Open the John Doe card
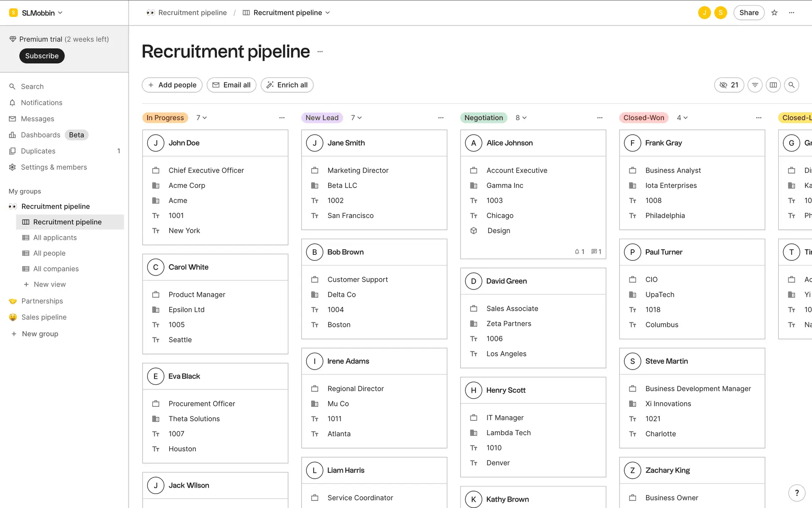Screen dimensions: 812x508 pos(184,143)
